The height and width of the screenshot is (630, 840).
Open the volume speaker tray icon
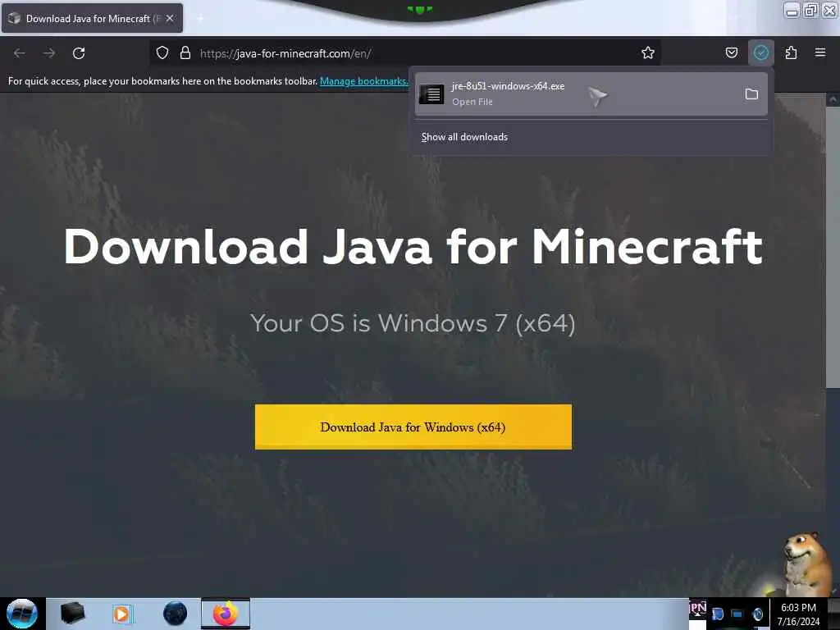(x=757, y=614)
